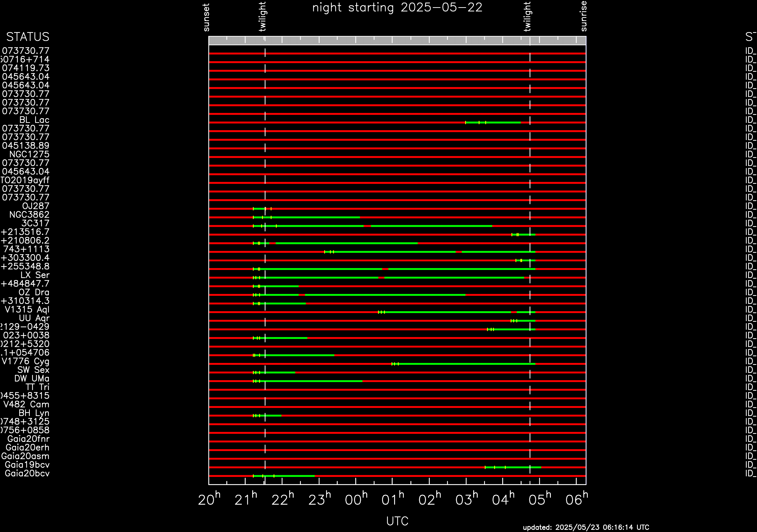Click the DW UMa target name
The width and height of the screenshot is (757, 532).
pos(32,378)
